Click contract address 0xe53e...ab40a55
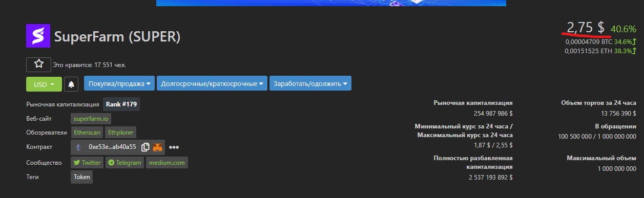The image size is (644, 198). click(x=112, y=147)
